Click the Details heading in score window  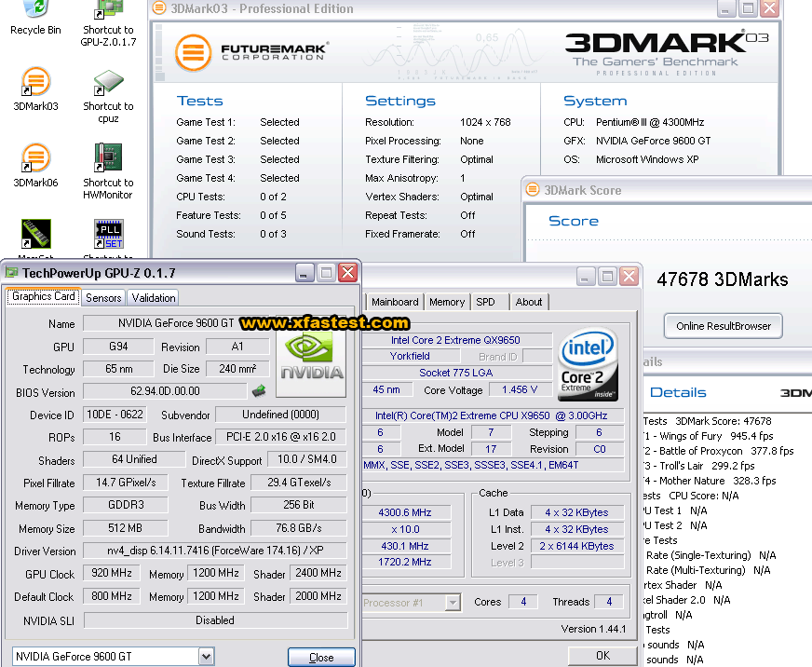678,392
